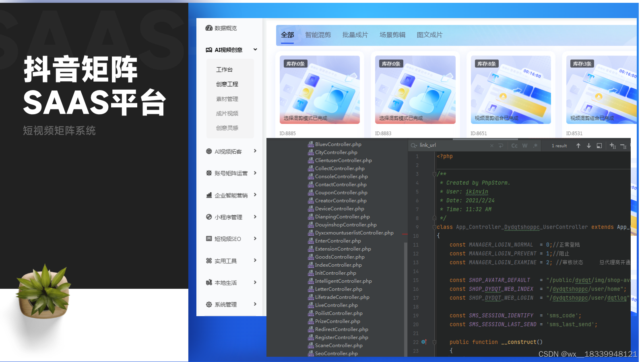The height and width of the screenshot is (362, 644).
Task: Expand the 企业智能营销 menu chevron
Action: 255,195
